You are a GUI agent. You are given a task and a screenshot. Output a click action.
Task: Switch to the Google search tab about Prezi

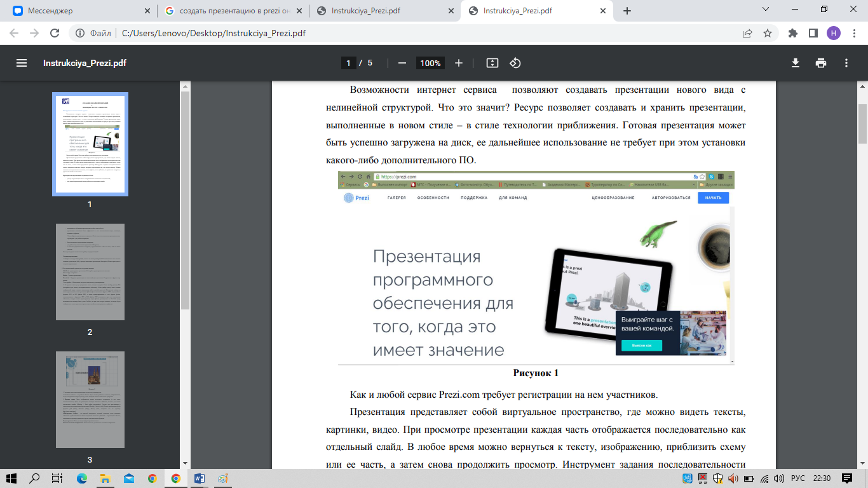click(233, 11)
